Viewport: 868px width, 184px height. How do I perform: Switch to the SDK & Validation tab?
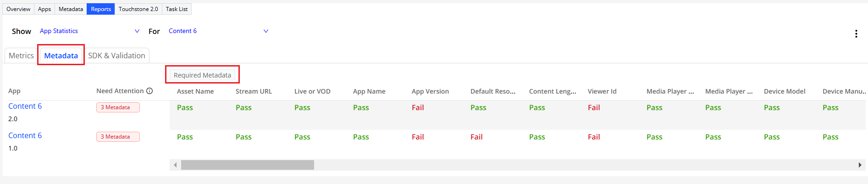coord(116,56)
